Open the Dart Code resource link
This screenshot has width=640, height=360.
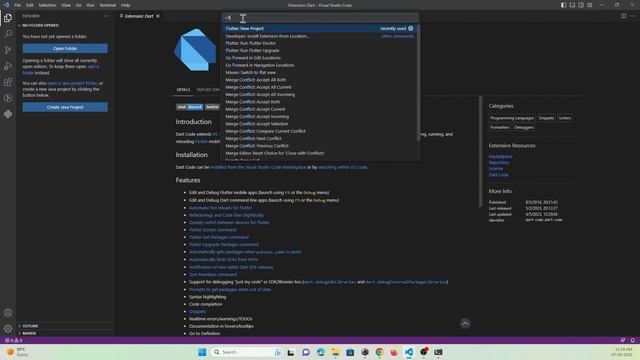[x=498, y=175]
